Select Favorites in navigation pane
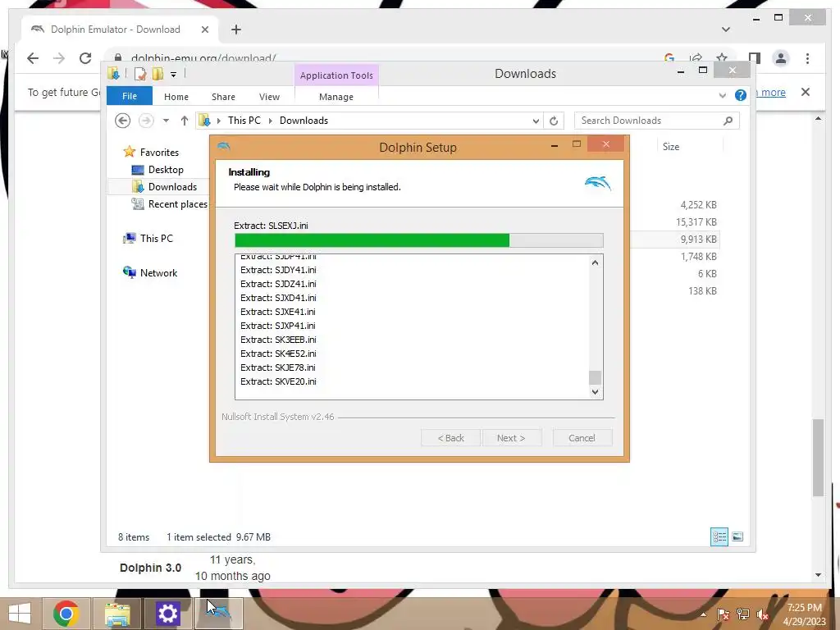This screenshot has height=630, width=840. click(x=159, y=152)
